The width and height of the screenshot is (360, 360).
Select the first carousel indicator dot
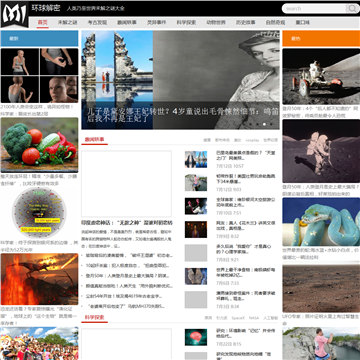click(250, 124)
